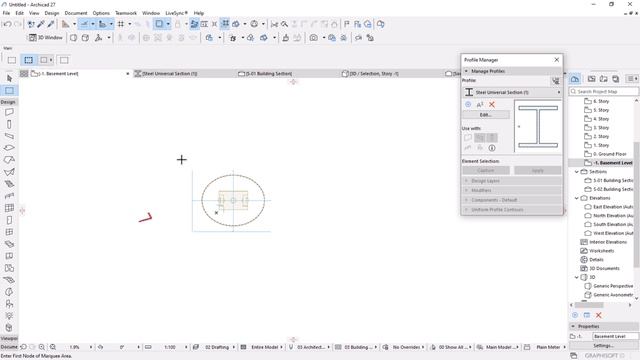This screenshot has height=360, width=640.
Task: Expand the Components - Default section
Action: pyautogui.click(x=512, y=200)
